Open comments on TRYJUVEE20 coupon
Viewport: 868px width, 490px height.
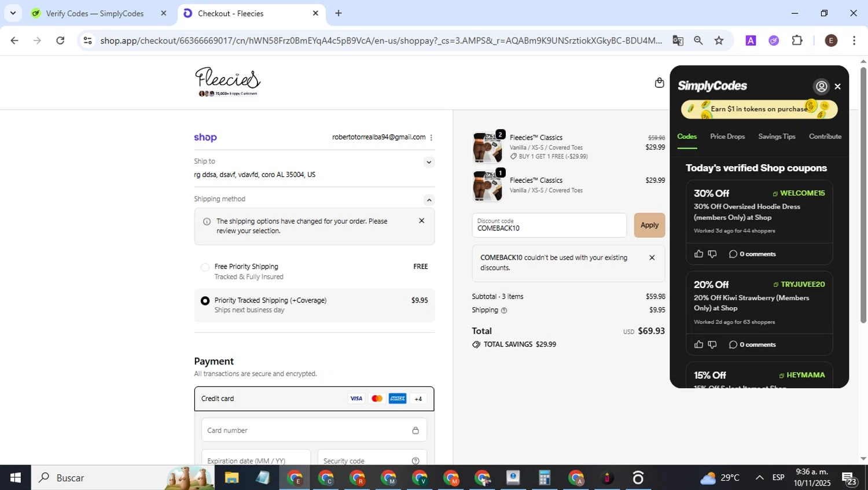tap(752, 344)
